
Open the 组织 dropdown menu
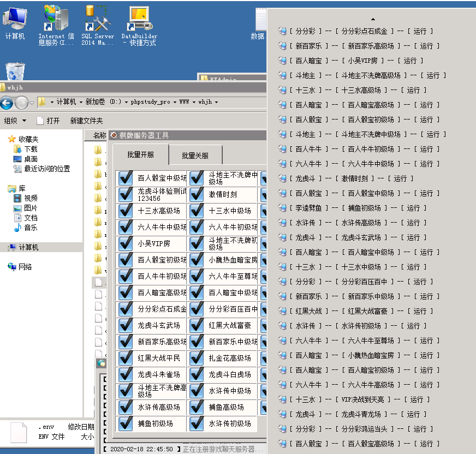click(x=15, y=121)
